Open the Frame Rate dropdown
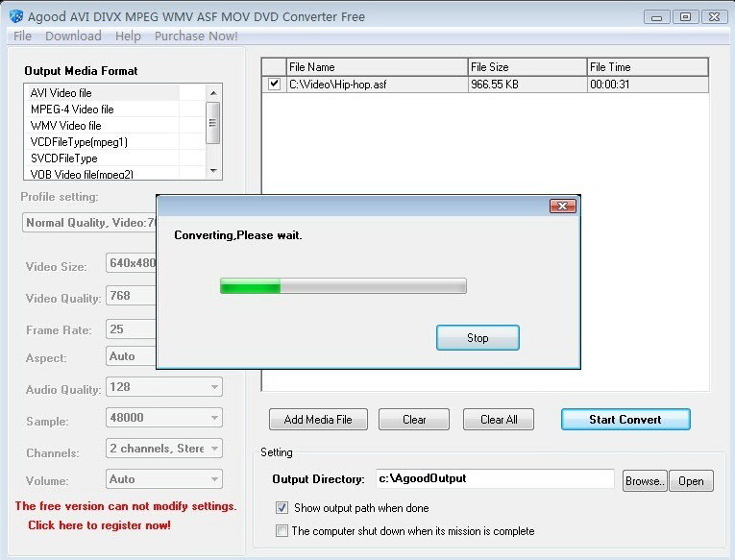The image size is (735, 560). [132, 329]
